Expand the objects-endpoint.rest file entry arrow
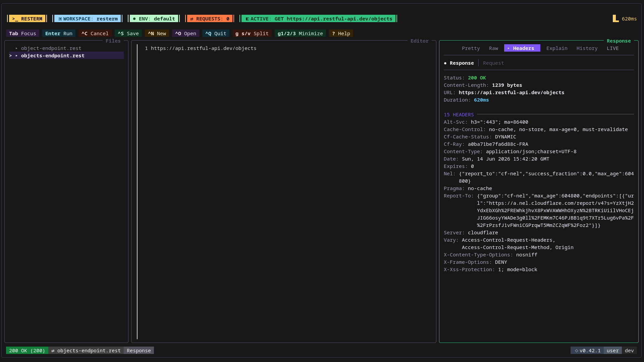 [x=16, y=56]
